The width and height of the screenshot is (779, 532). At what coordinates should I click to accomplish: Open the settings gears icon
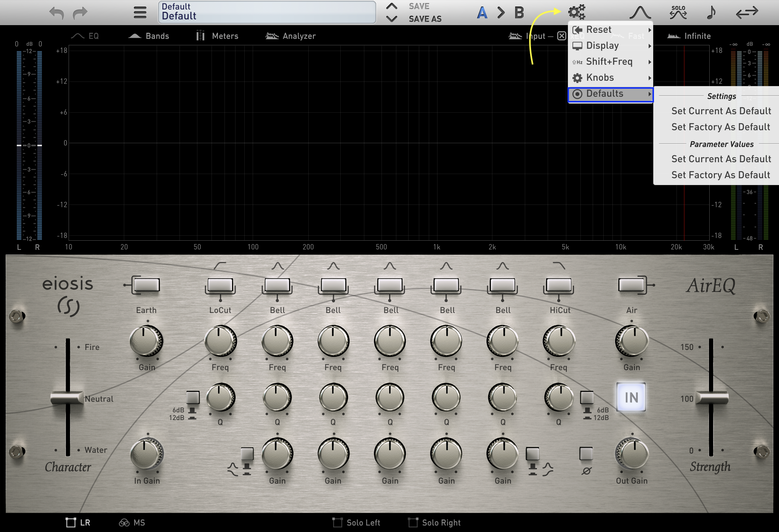[577, 12]
